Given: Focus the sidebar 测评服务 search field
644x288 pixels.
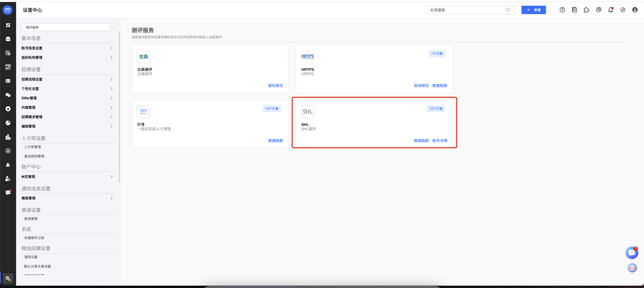Looking at the screenshot, I should point(68,27).
